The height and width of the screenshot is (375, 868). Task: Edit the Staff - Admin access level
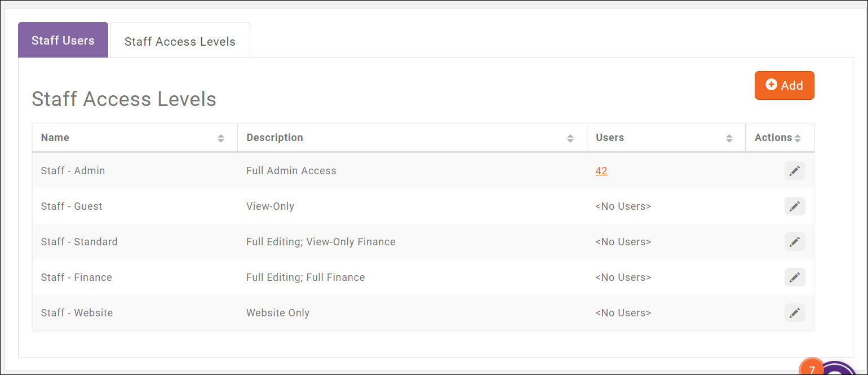tap(795, 170)
